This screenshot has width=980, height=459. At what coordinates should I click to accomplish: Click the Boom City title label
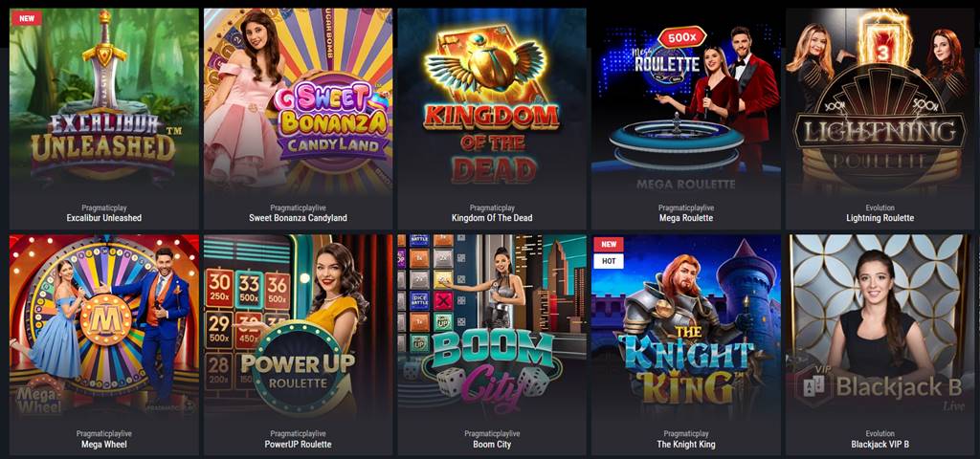click(x=492, y=445)
